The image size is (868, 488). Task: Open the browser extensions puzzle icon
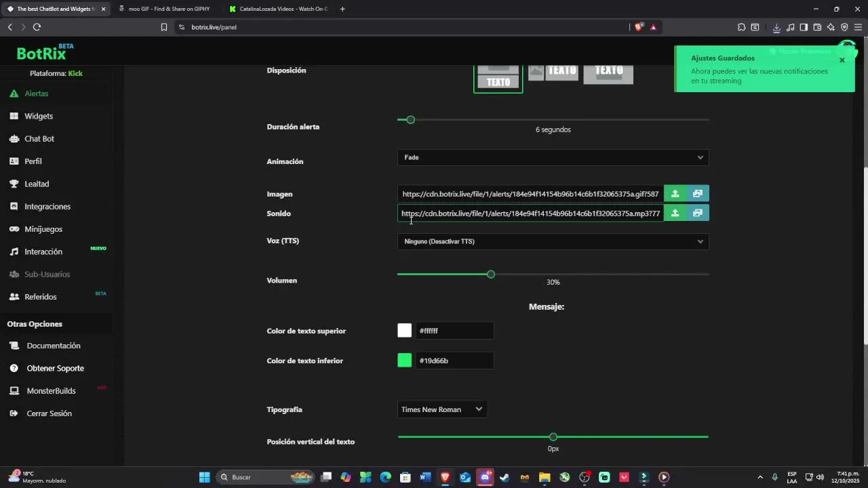741,27
